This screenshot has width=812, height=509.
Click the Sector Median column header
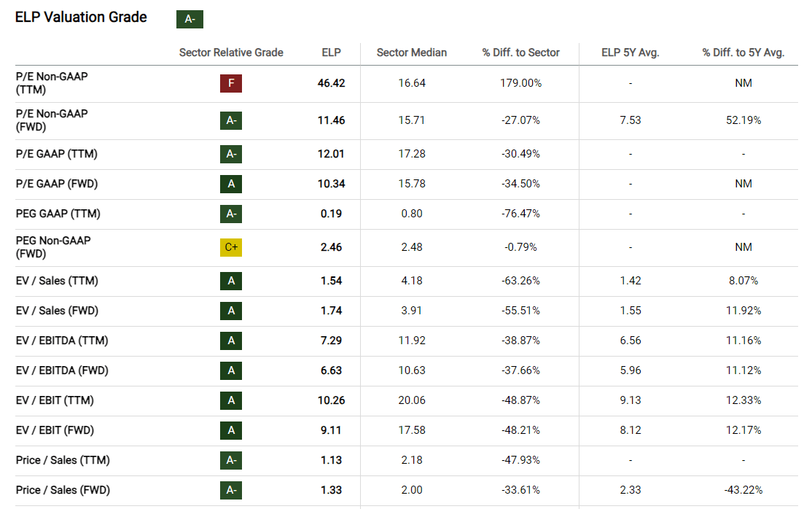click(412, 53)
